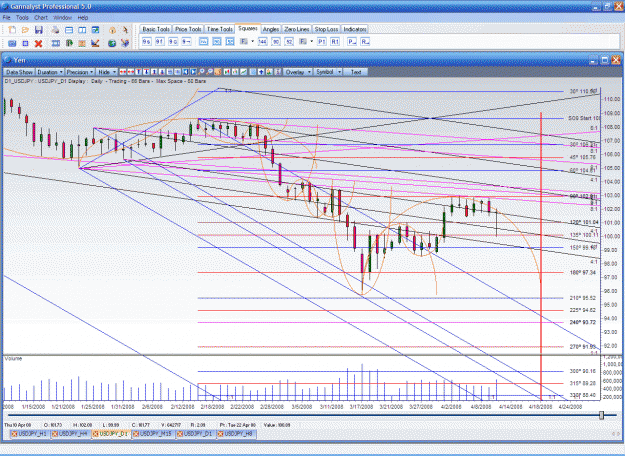The width and height of the screenshot is (625, 456).
Task: Click the Text button in chart toolbar
Action: (x=356, y=72)
